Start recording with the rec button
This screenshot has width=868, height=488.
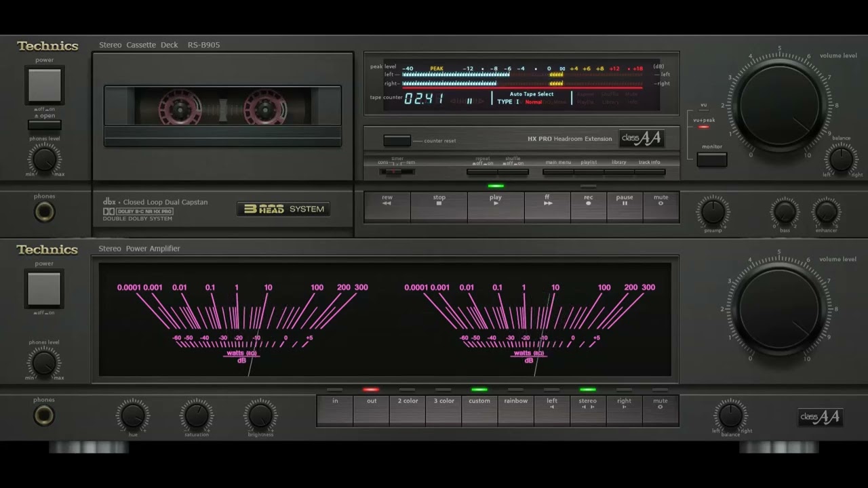589,207
